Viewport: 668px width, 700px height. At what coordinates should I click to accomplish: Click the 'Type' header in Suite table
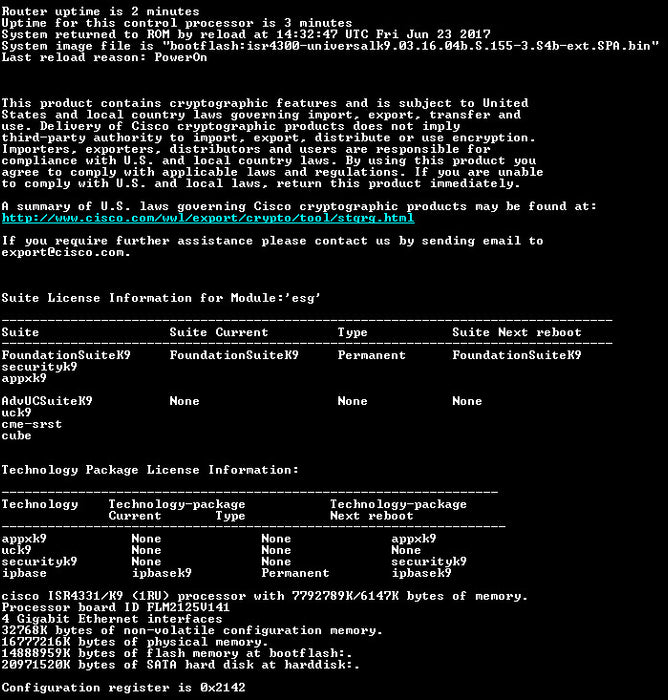pyautogui.click(x=352, y=332)
